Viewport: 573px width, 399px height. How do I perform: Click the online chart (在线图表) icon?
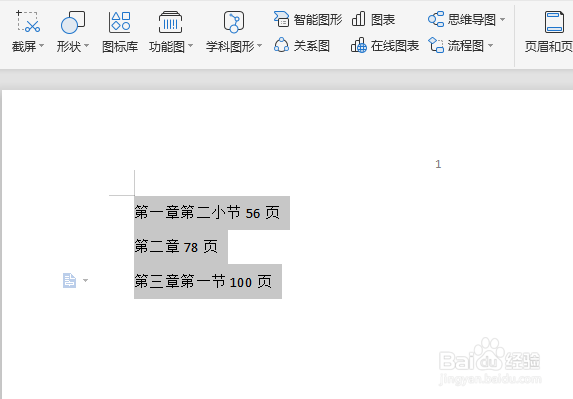(x=359, y=45)
